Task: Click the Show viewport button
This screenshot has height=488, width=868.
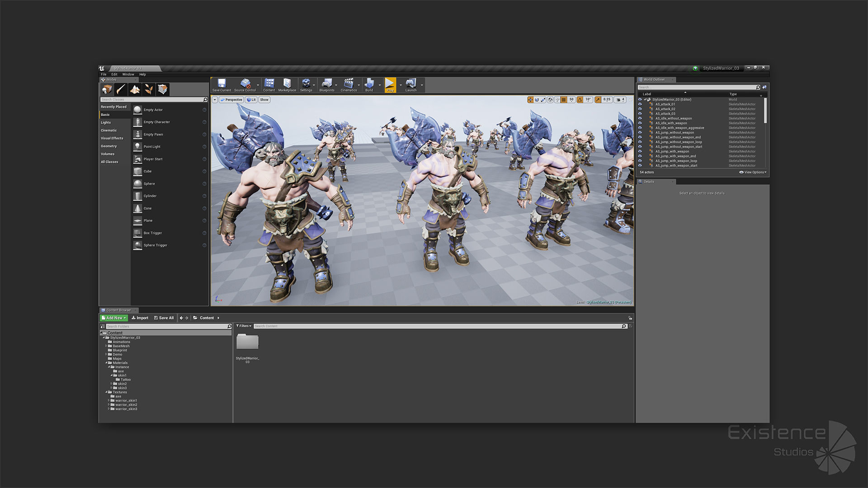Action: 264,100
